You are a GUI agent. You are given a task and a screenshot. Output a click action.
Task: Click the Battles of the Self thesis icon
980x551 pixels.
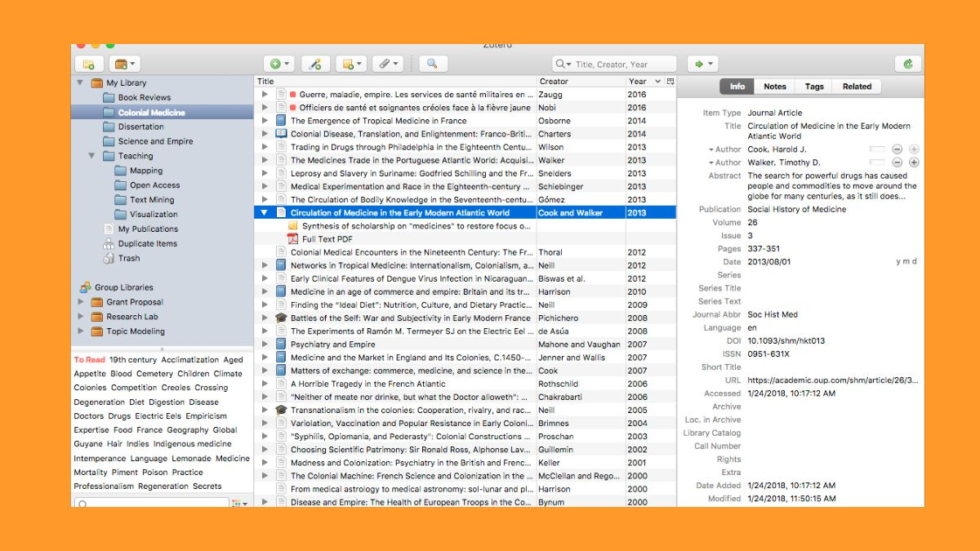[x=281, y=318]
